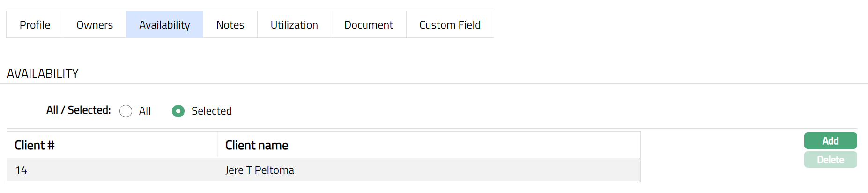Select the Availability tab
The image size is (868, 193).
(x=164, y=25)
